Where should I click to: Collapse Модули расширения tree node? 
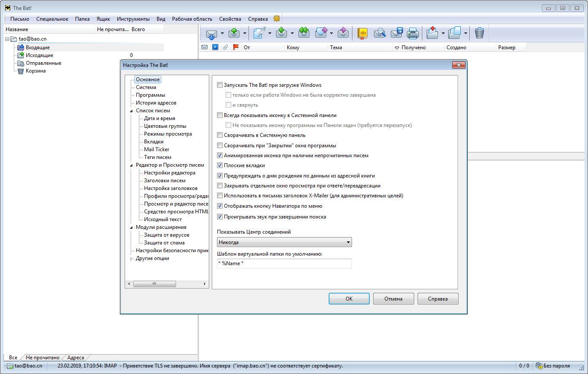(x=132, y=228)
